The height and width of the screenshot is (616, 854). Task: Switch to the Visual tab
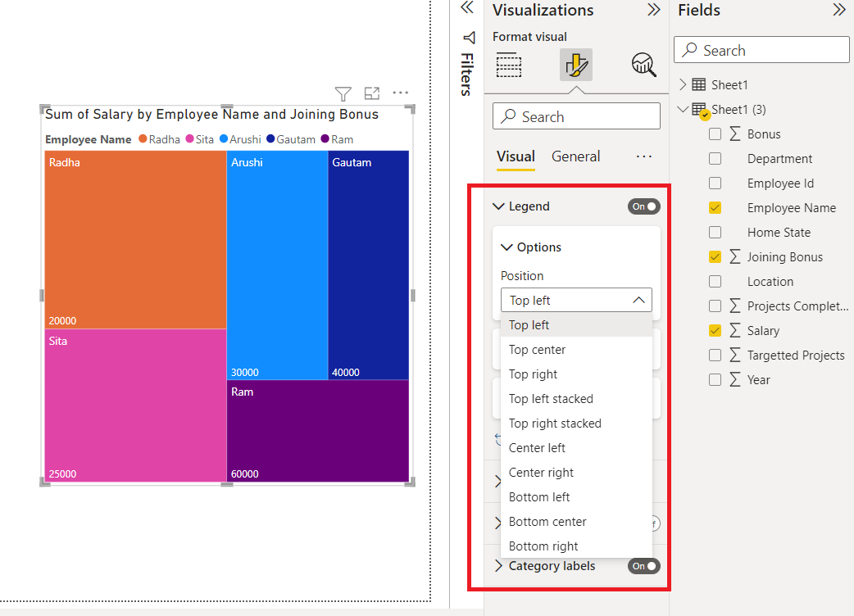(516, 156)
